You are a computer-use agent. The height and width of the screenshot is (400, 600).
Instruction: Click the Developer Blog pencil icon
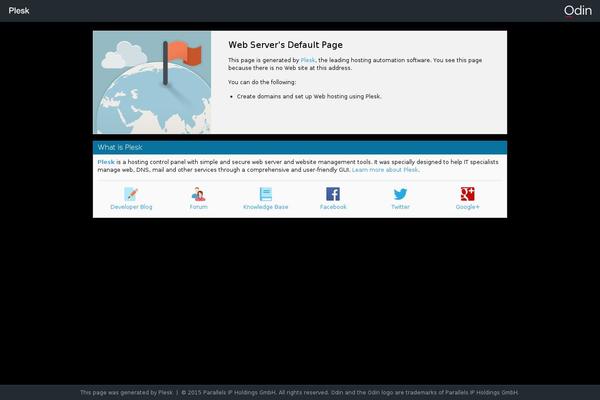[131, 194]
